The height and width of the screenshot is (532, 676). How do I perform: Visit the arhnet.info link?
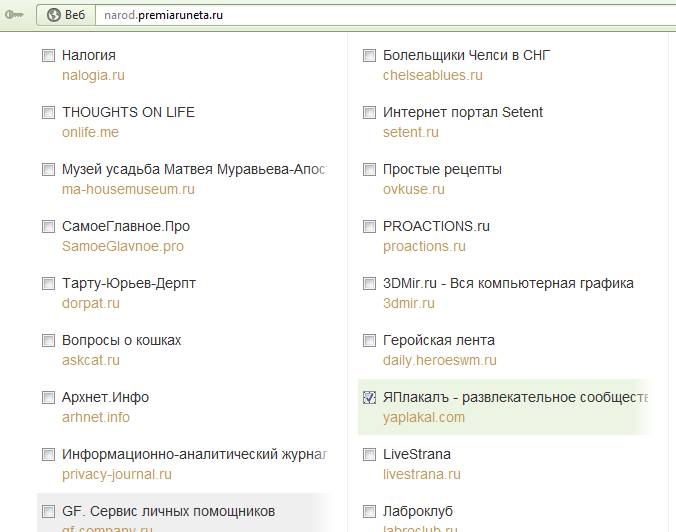[96, 417]
